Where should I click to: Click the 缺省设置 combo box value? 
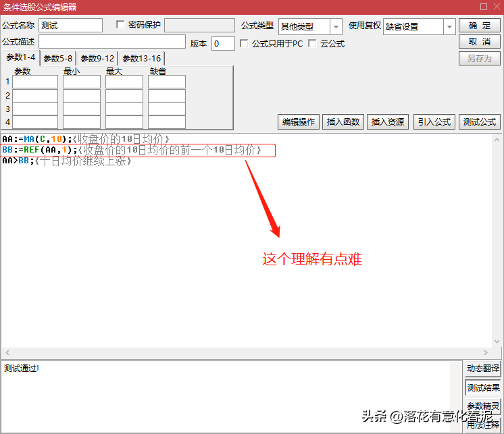(x=413, y=26)
